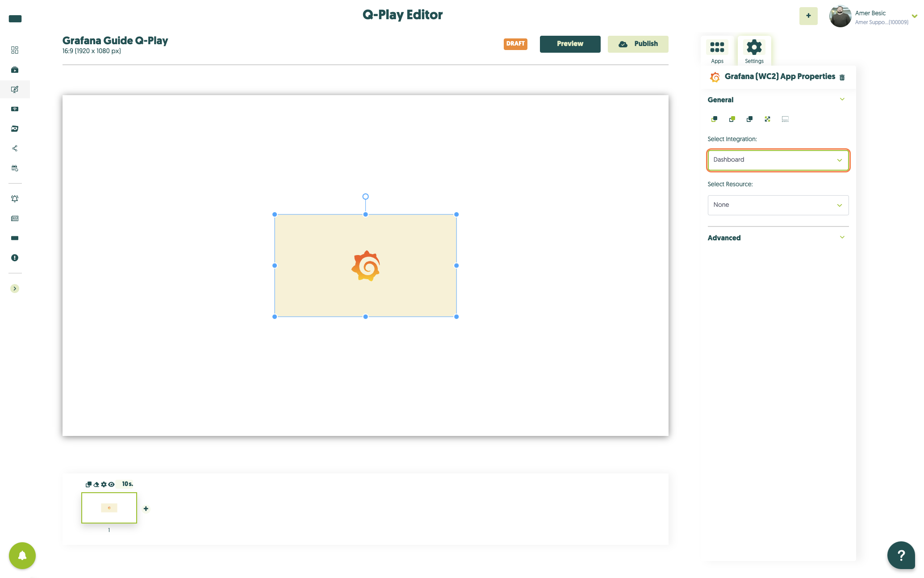This screenshot has width=924, height=578.
Task: Click the green notification bell button
Action: tap(22, 556)
